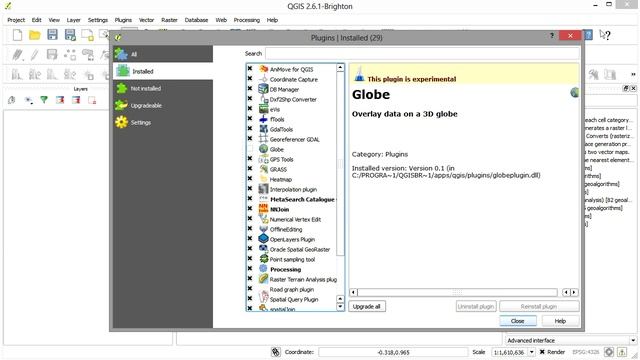
Task: Click the Coordinate input field
Action: click(393, 352)
